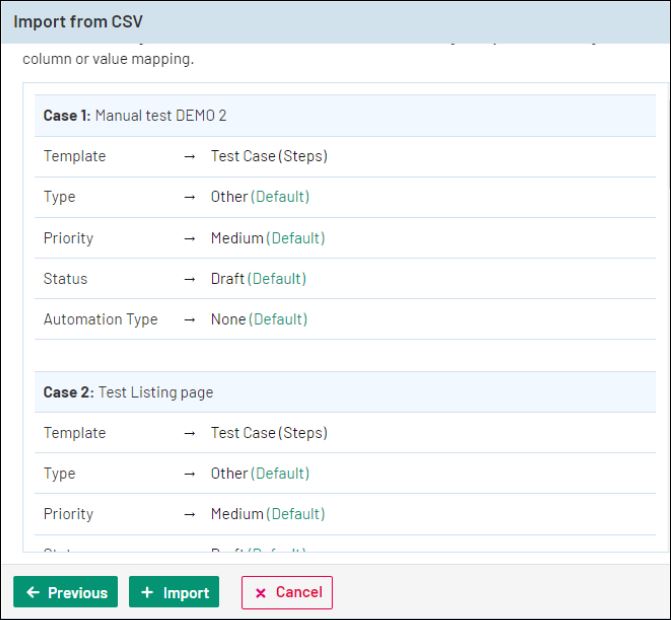The image size is (671, 620).
Task: Click the Automation Type value None (Default)
Action: coord(259,320)
